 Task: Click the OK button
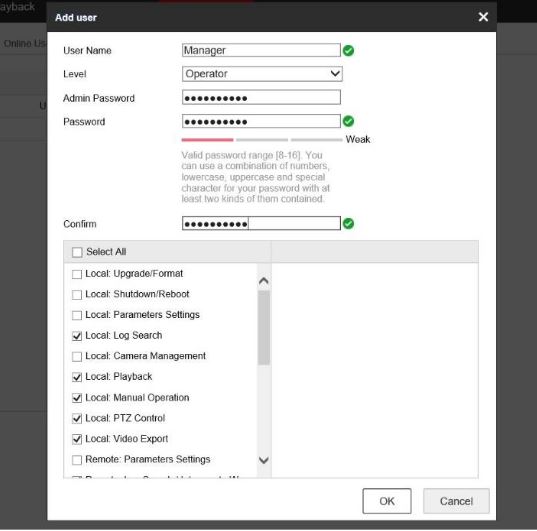coord(387,501)
